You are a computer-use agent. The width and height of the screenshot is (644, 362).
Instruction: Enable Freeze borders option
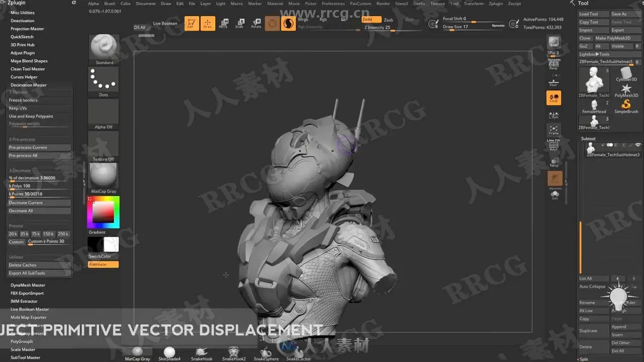click(x=39, y=100)
